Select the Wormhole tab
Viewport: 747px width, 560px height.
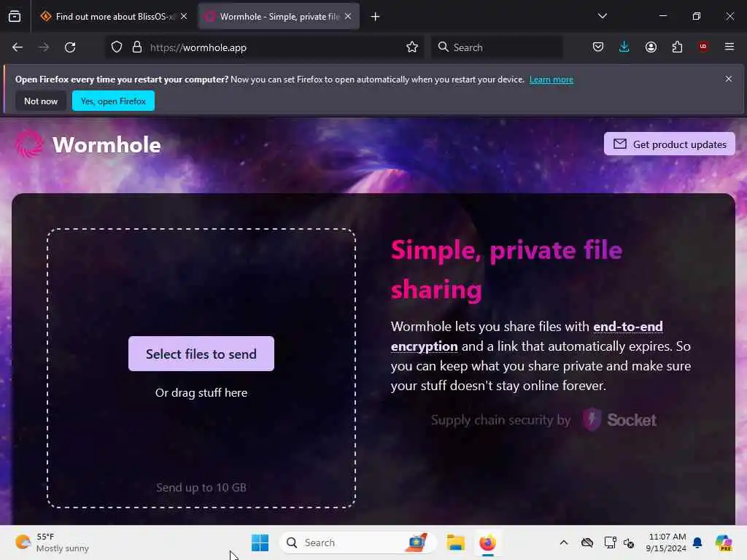pos(279,17)
